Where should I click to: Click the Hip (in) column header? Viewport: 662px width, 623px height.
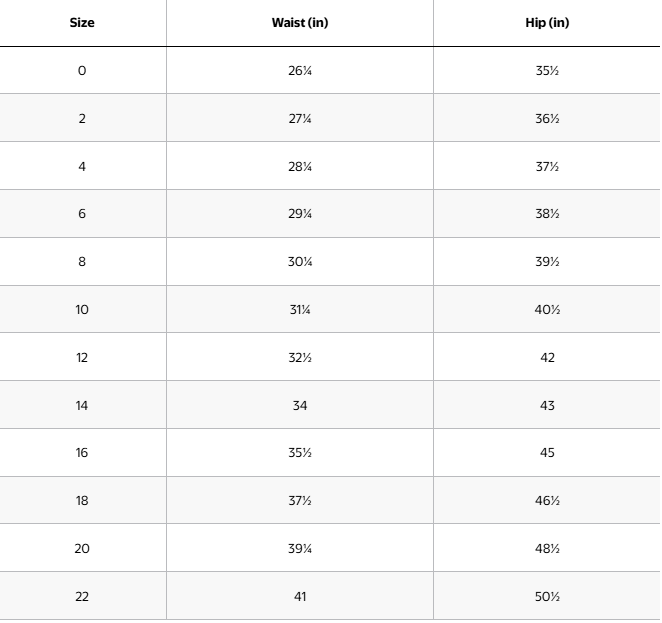pyautogui.click(x=547, y=23)
